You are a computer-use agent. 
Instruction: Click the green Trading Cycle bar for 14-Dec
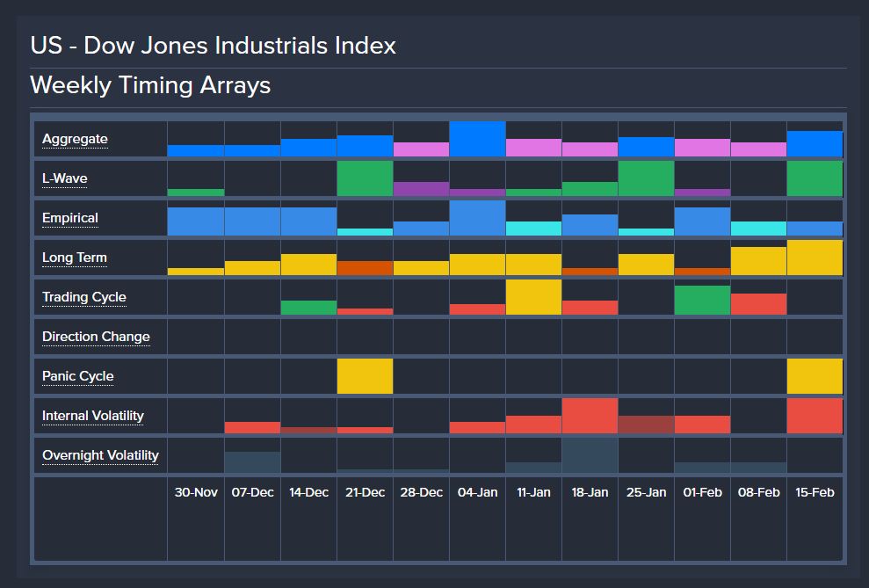308,308
